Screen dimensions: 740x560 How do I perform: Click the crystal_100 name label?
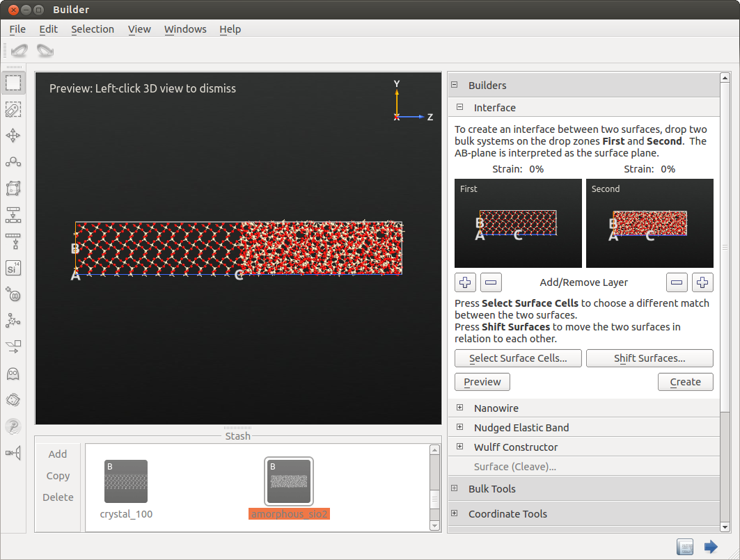point(126,514)
